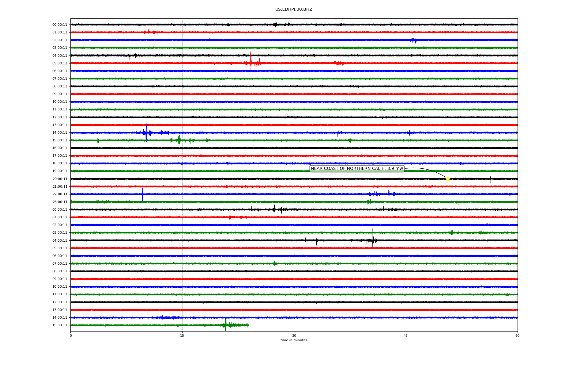Click the topmost 00:00:11 row label
The width and height of the screenshot is (588, 368).
60,25
